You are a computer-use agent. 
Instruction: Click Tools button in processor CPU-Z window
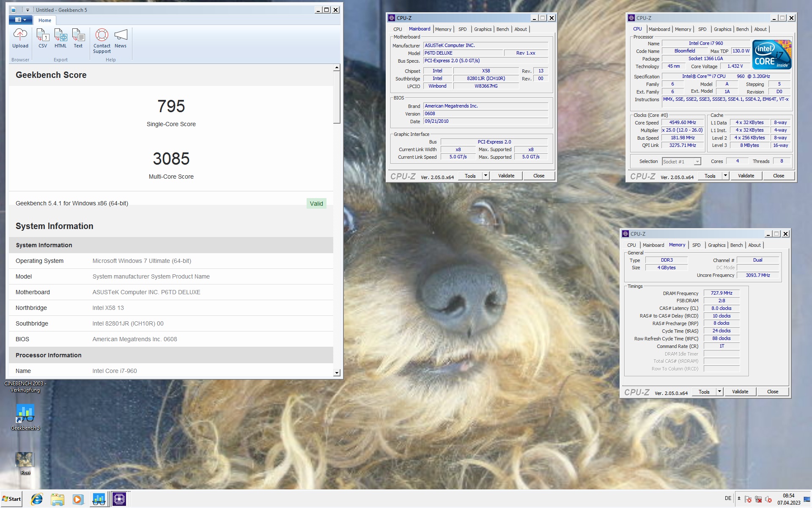[x=710, y=176]
